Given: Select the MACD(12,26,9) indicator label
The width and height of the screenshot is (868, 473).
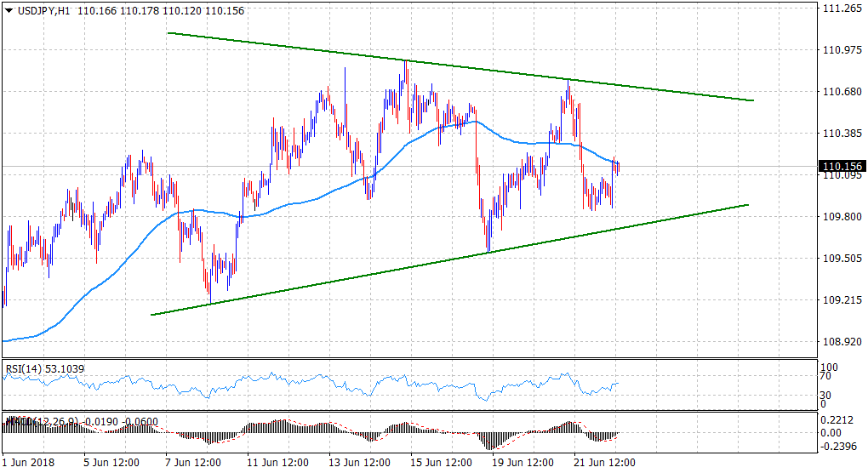Looking at the screenshot, I should pos(34,421).
